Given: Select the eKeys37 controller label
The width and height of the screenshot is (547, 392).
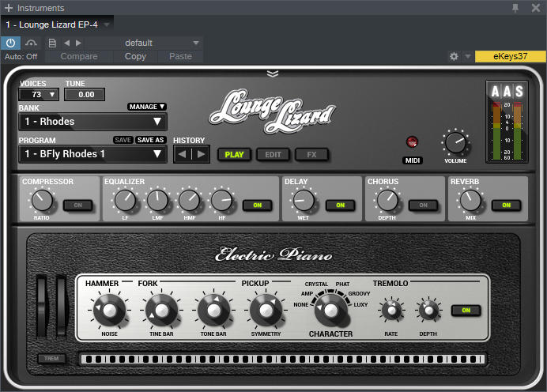Looking at the screenshot, I should pos(511,56).
